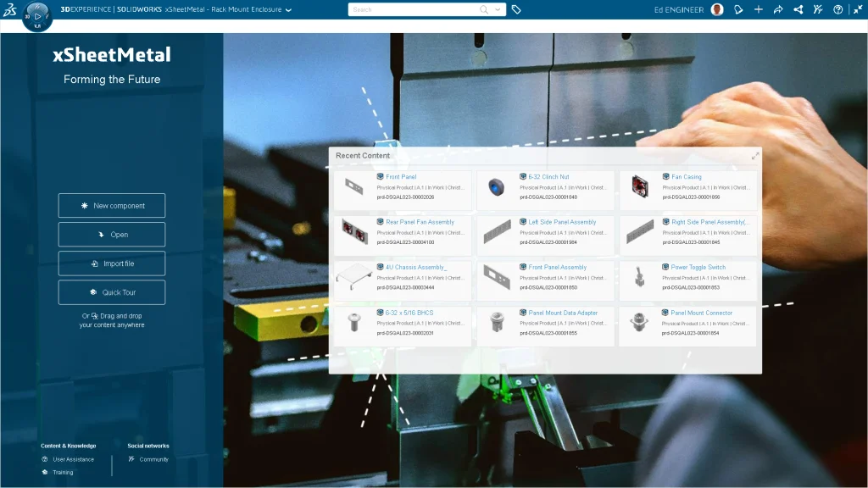Open the 3DEXPERIENCE compass

click(36, 16)
